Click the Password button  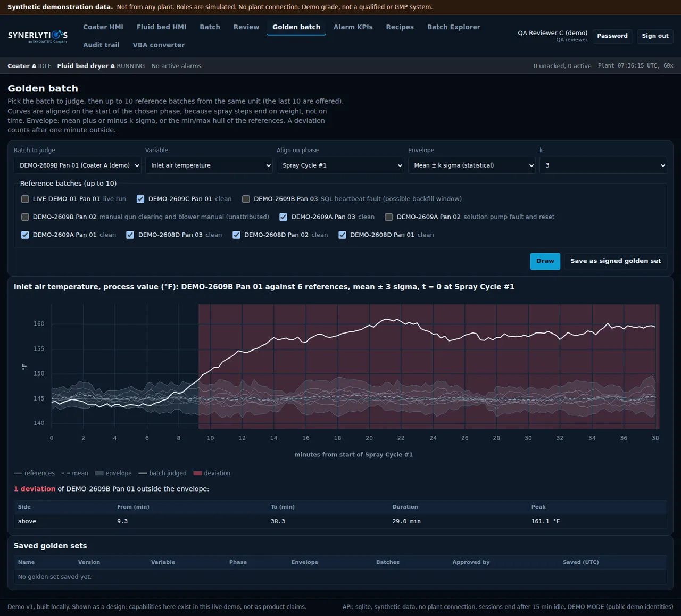coord(612,36)
